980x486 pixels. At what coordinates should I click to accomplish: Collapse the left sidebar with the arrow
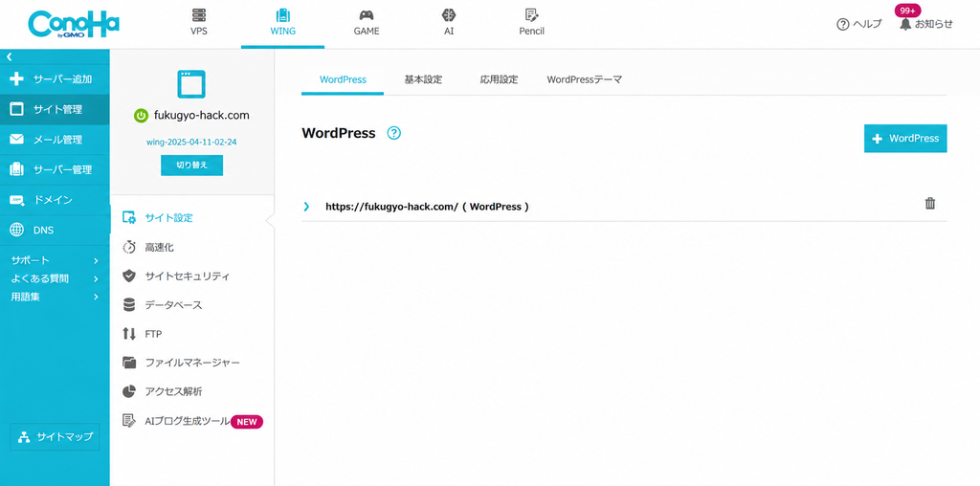point(10,56)
